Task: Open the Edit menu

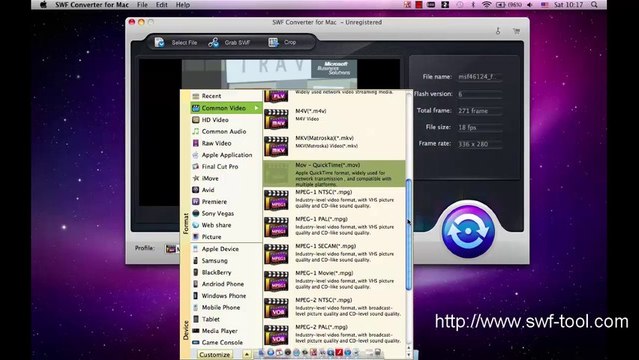Action: click(x=161, y=5)
